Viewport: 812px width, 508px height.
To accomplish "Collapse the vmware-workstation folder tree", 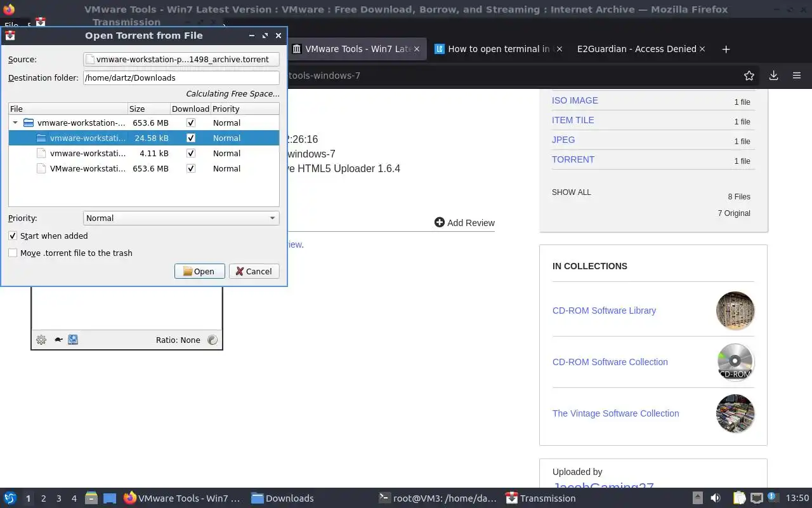I will 15,123.
